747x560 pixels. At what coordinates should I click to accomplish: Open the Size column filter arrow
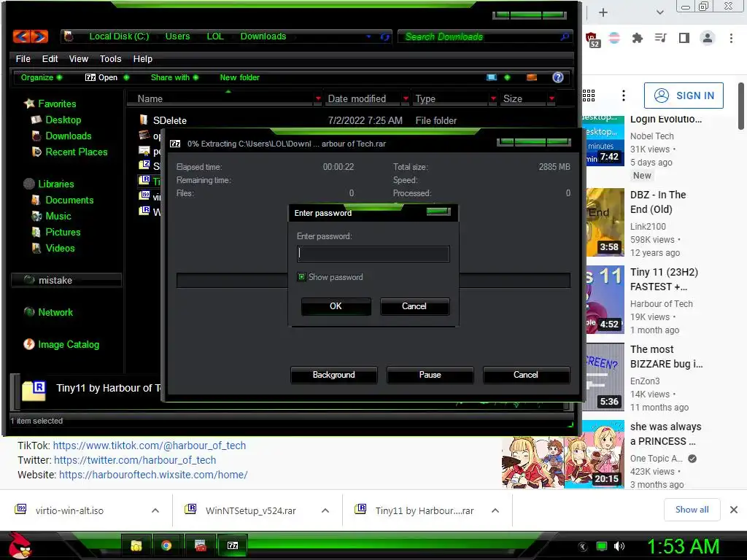[551, 98]
